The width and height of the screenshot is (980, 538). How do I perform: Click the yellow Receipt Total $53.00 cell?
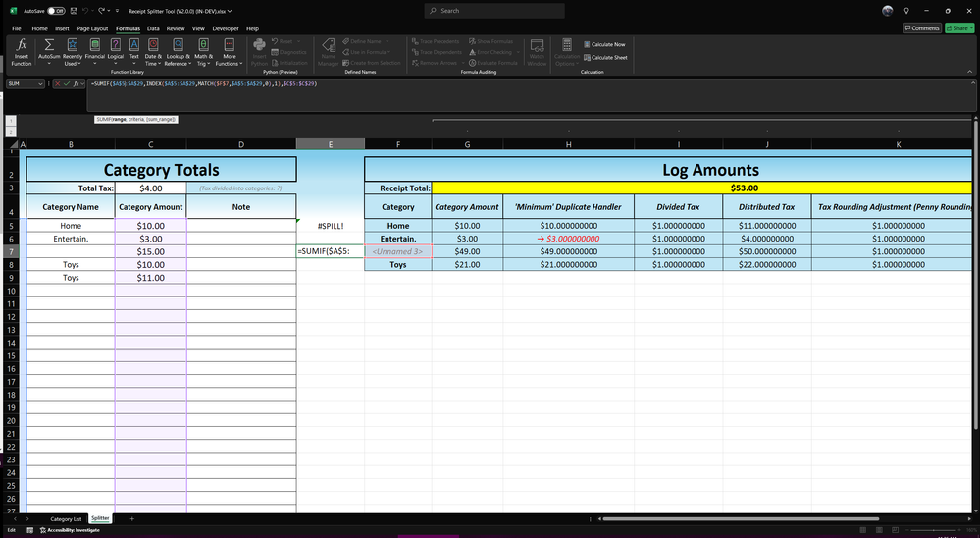point(701,188)
